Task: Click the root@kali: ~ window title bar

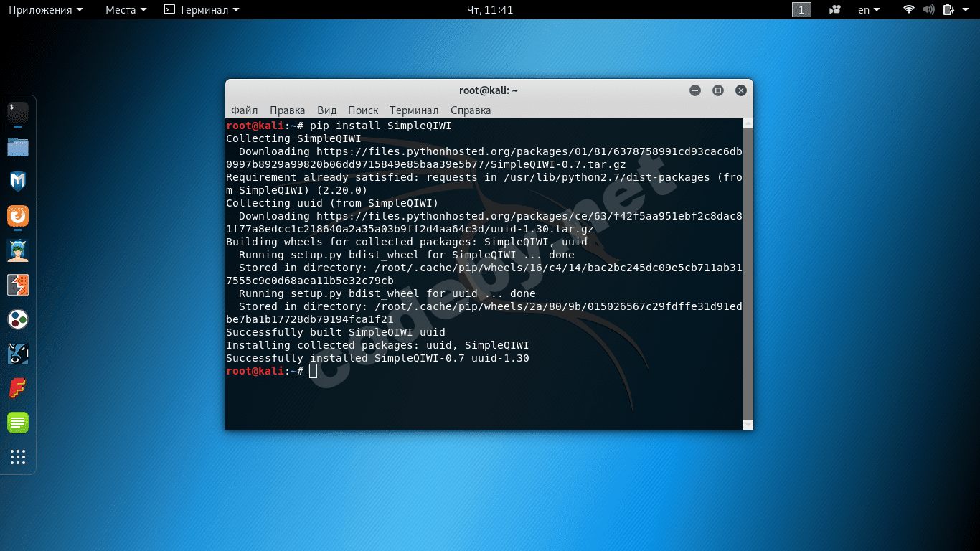Action: coord(489,90)
